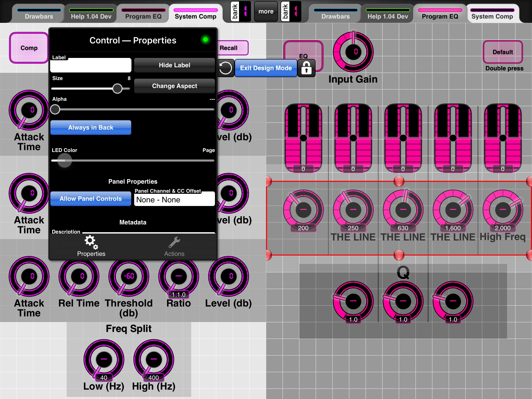The height and width of the screenshot is (399, 532).
Task: Select the Ratio knob showing 1:1.0
Action: point(179,276)
